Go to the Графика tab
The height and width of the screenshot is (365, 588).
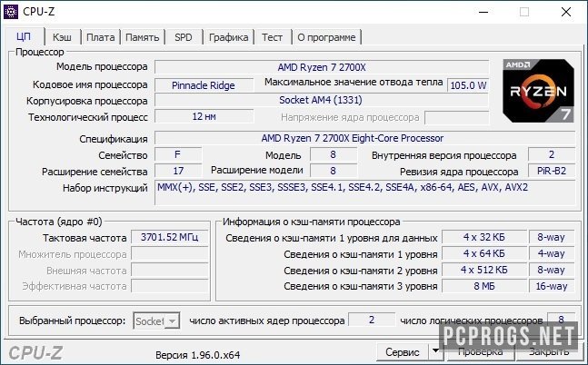(228, 37)
